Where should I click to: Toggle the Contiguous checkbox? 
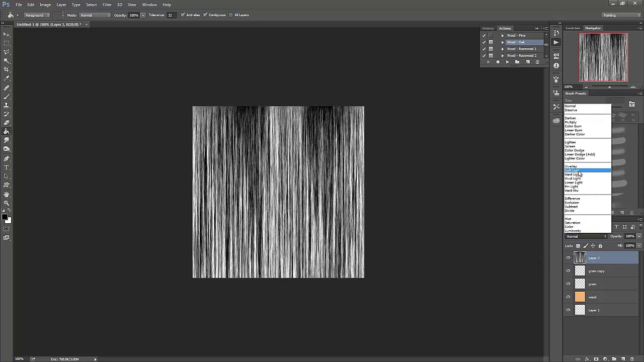[205, 15]
